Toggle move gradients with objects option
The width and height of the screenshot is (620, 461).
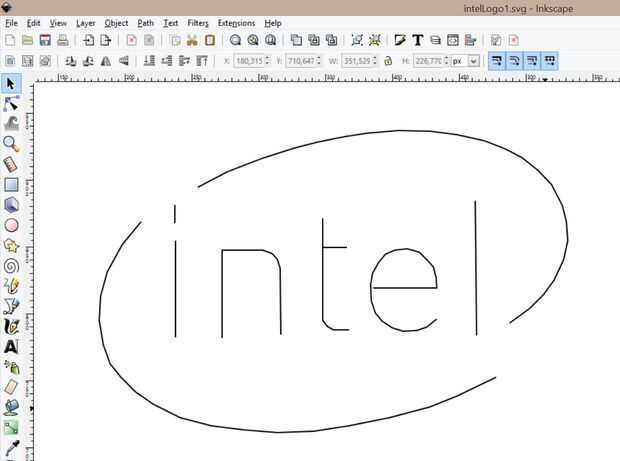point(532,61)
